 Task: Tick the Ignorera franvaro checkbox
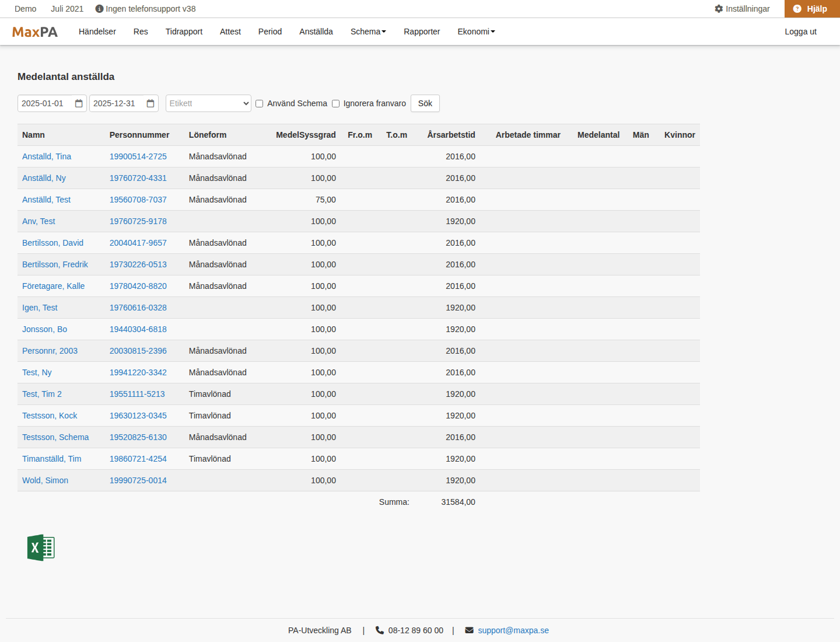pyautogui.click(x=336, y=104)
